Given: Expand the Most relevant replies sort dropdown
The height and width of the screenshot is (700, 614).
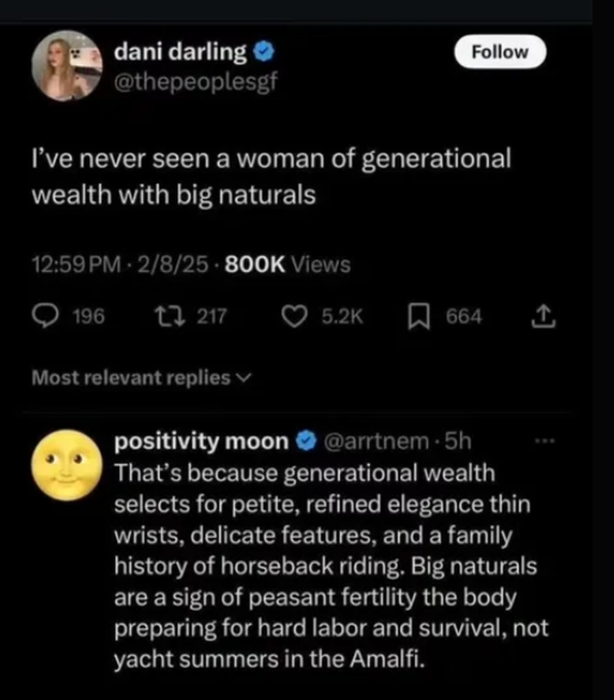Looking at the screenshot, I should [x=142, y=377].
